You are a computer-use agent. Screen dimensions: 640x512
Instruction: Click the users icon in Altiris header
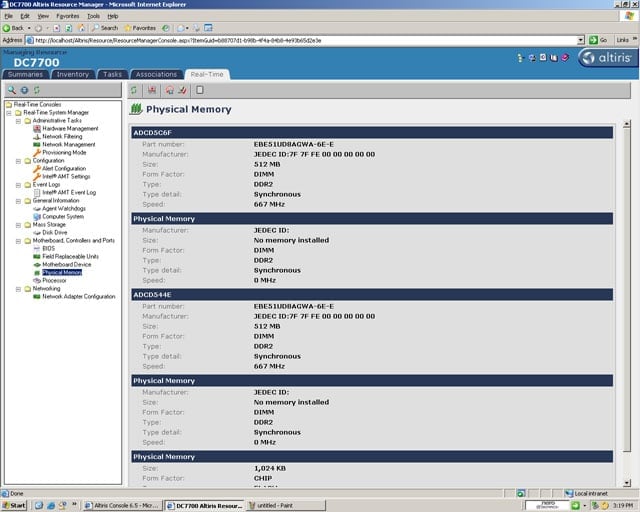tap(532, 58)
